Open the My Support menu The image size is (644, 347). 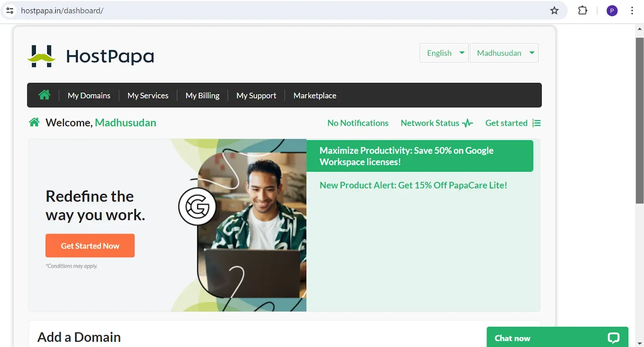tap(256, 96)
